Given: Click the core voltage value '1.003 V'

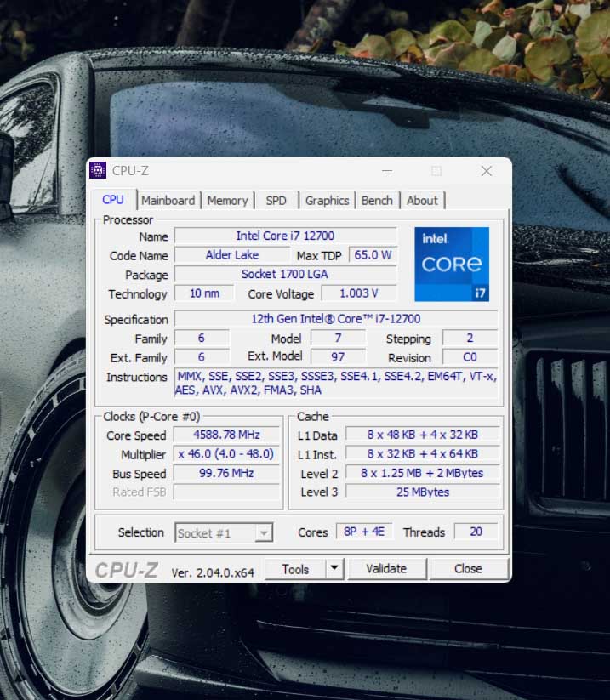Looking at the screenshot, I should 358,293.
